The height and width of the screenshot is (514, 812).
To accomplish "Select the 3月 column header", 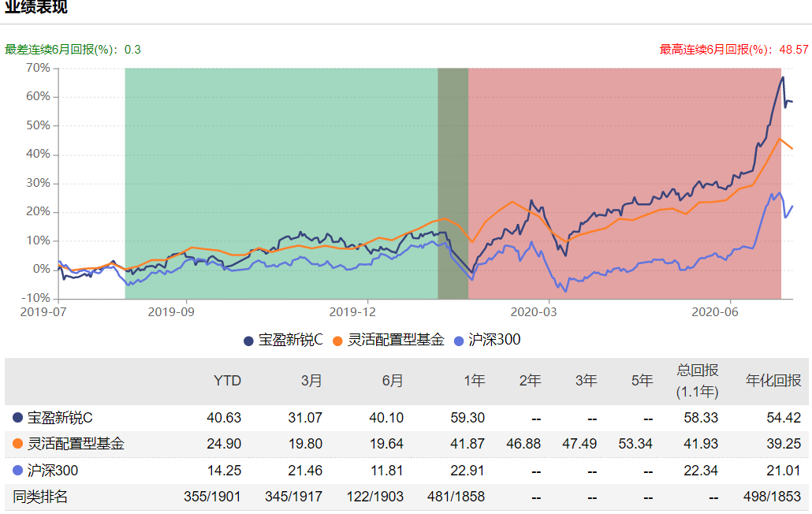I will click(x=311, y=381).
